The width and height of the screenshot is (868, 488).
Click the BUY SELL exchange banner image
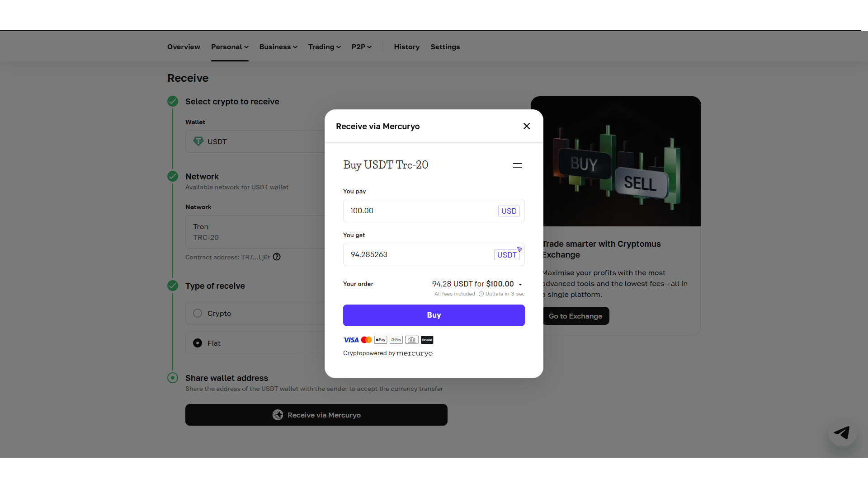(x=616, y=161)
